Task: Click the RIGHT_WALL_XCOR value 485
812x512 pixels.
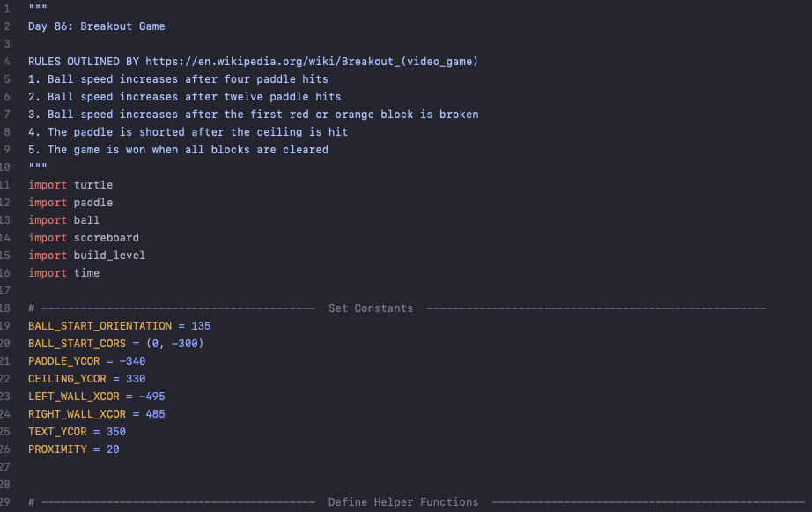Action: click(155, 414)
